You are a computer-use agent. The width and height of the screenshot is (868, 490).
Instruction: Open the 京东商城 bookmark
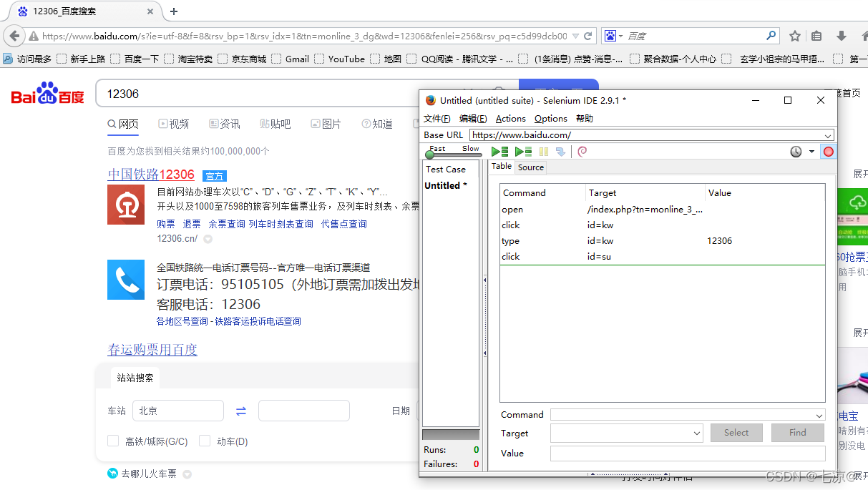242,59
